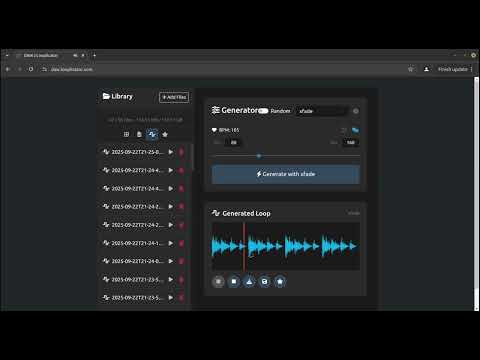Open the tab search dropdown in browser
Image resolution: width=480 pixels, height=360 pixels.
point(7,55)
